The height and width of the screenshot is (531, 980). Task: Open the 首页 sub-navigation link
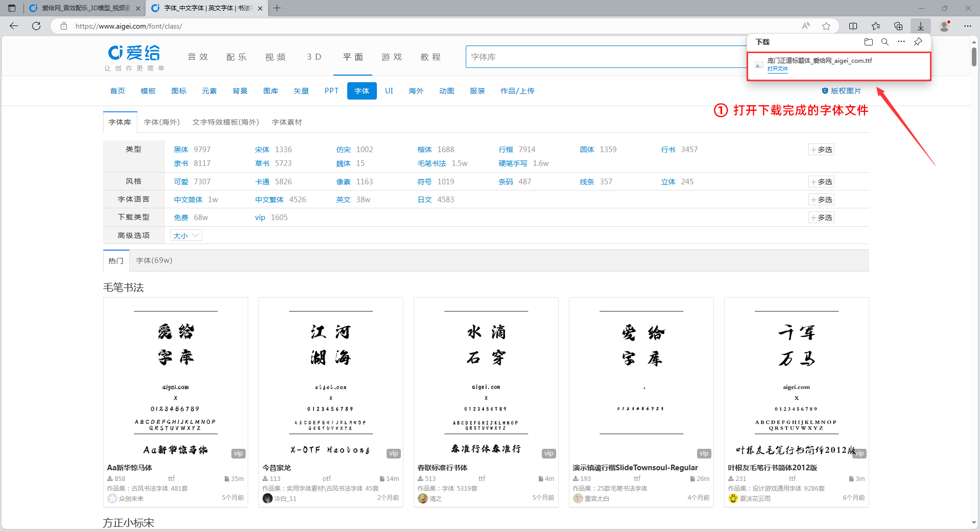(x=117, y=91)
